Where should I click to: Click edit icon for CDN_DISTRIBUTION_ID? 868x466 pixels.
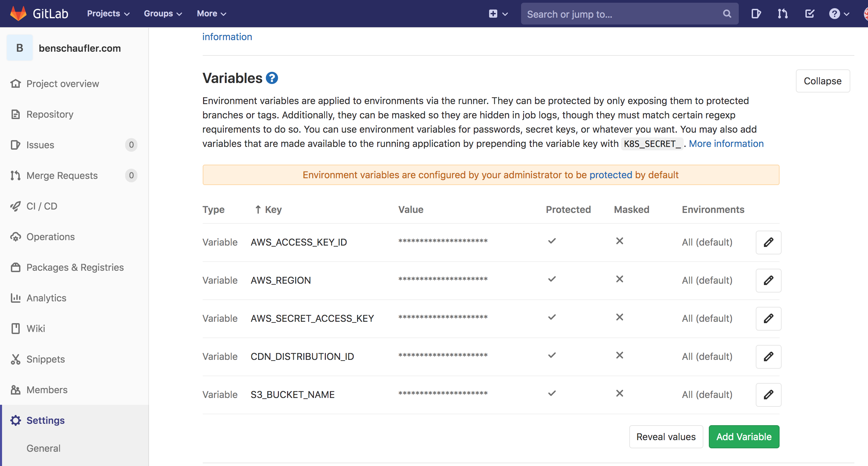[x=769, y=356]
